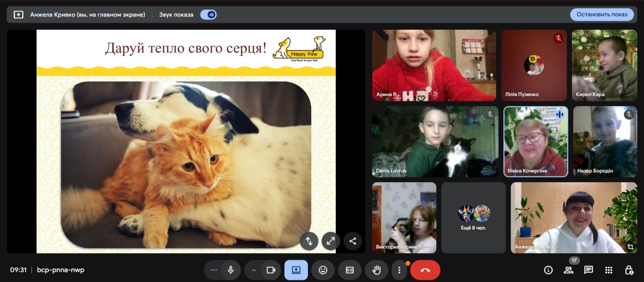Click the share icon on the presentation

pyautogui.click(x=353, y=241)
